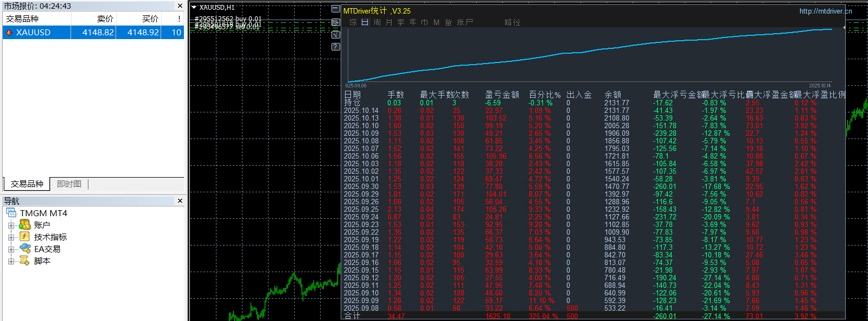Click the 合计 total row label
This screenshot has width=868, height=321.
tap(352, 316)
